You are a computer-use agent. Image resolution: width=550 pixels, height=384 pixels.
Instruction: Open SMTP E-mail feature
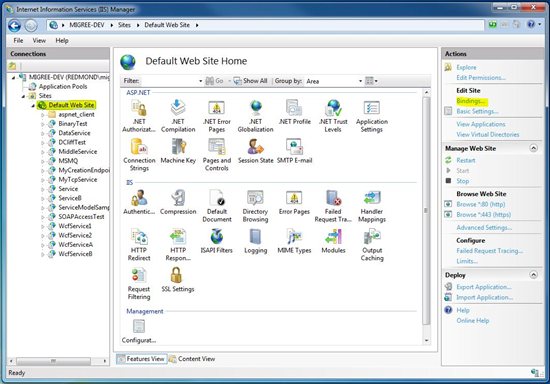coord(294,151)
